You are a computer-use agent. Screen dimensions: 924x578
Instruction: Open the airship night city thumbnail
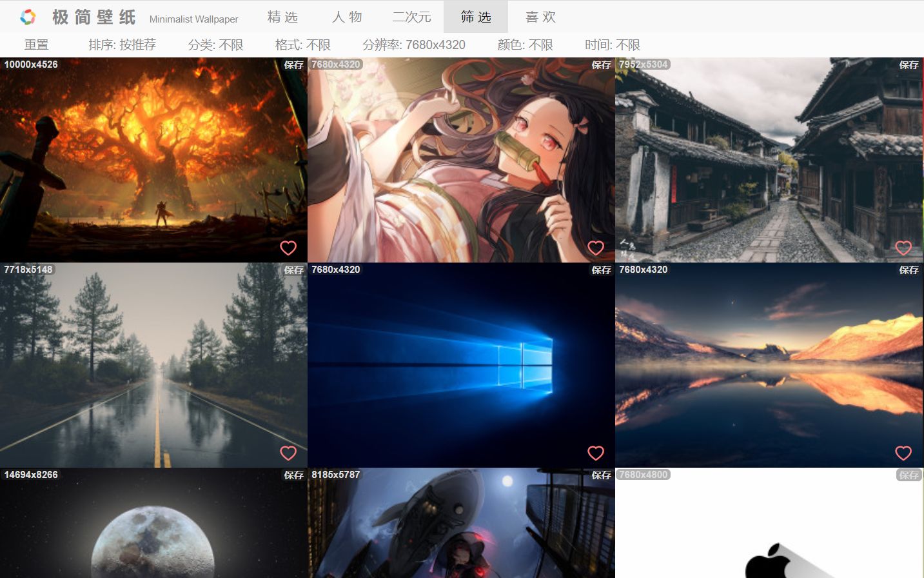point(461,523)
